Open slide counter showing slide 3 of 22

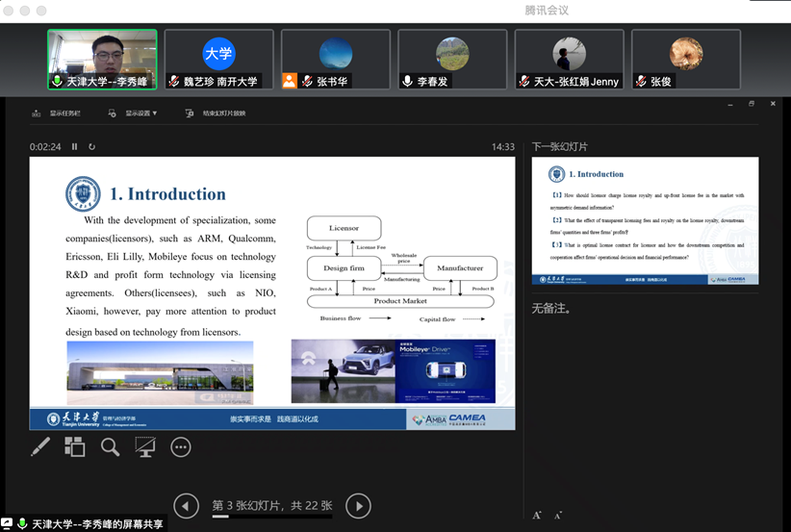(x=271, y=505)
